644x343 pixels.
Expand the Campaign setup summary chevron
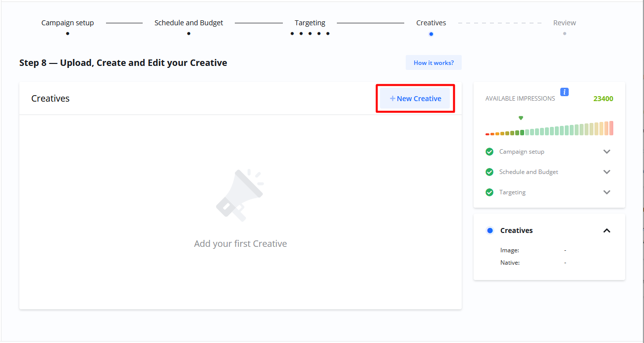(x=606, y=152)
